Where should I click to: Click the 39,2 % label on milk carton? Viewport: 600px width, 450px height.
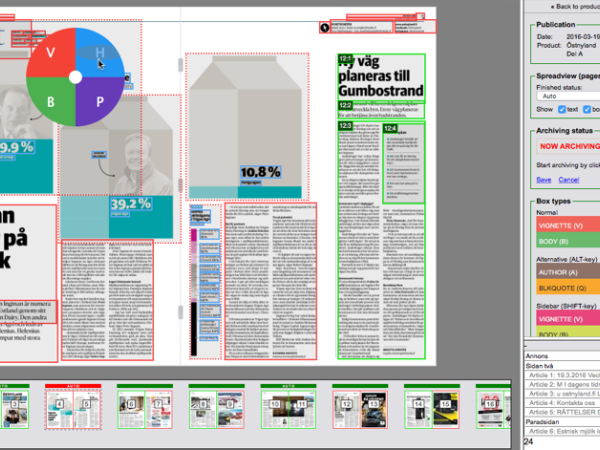(131, 204)
